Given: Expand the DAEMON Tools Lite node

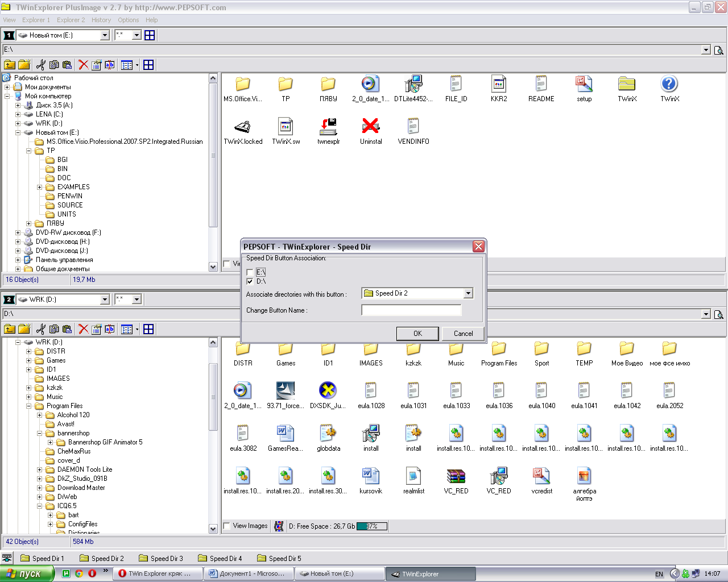Looking at the screenshot, I should pos(40,469).
